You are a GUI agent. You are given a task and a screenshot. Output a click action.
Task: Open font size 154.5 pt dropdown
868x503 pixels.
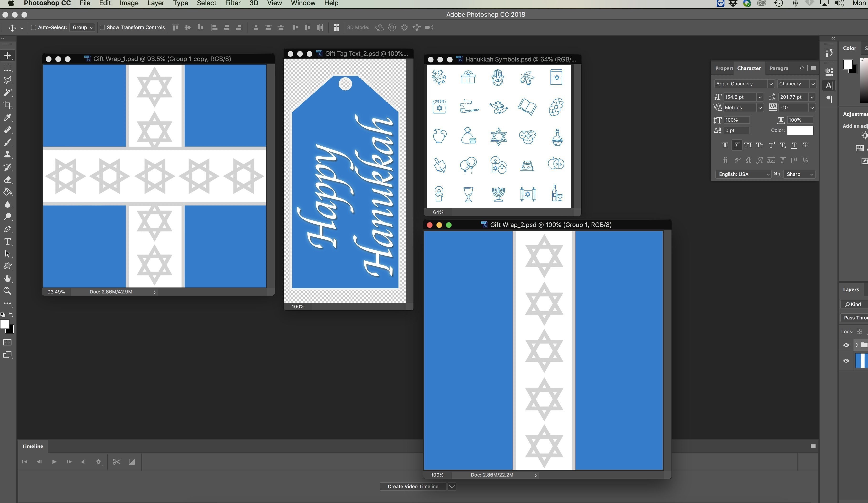coord(760,97)
